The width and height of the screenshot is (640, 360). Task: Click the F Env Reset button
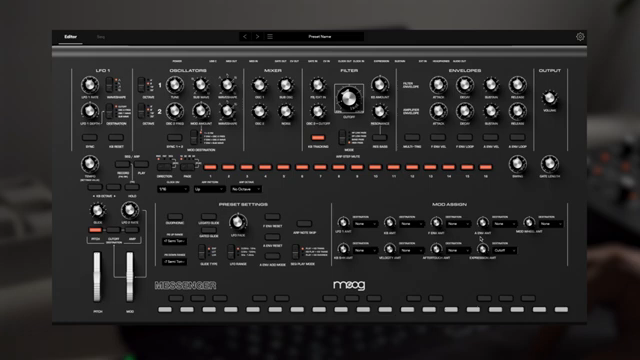pyautogui.click(x=272, y=217)
